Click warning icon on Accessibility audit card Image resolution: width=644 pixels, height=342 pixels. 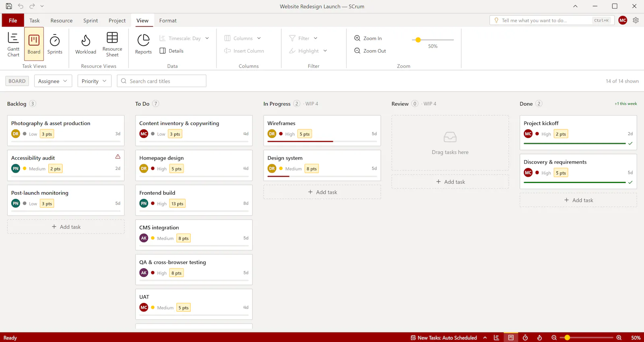point(118,157)
